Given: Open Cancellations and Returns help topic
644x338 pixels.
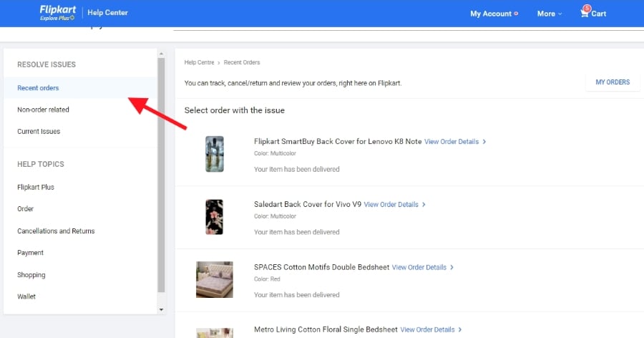Looking at the screenshot, I should pyautogui.click(x=56, y=231).
